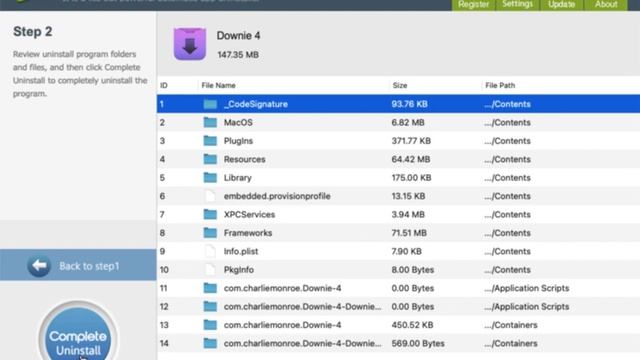Select the PlugIns file name
The height and width of the screenshot is (360, 640).
coord(238,141)
